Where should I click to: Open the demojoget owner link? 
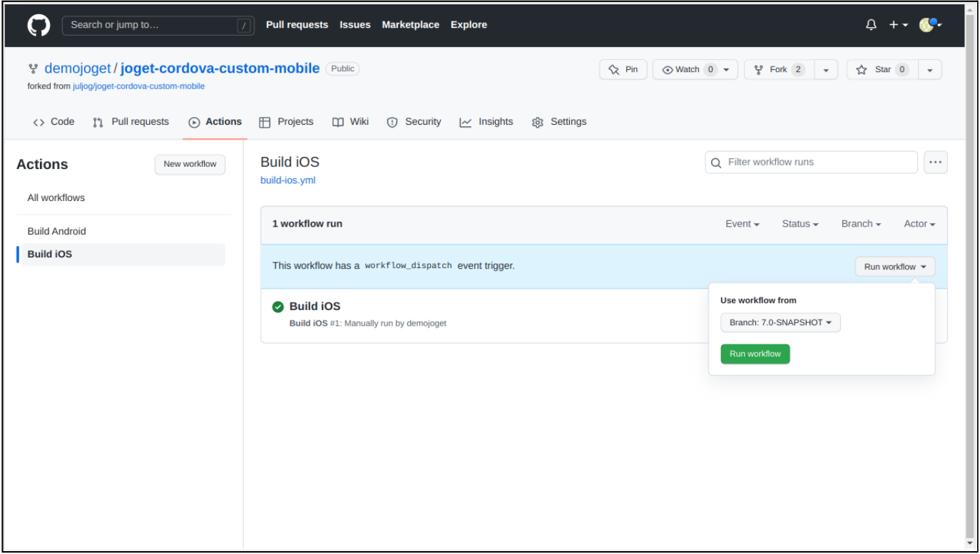[x=78, y=68]
